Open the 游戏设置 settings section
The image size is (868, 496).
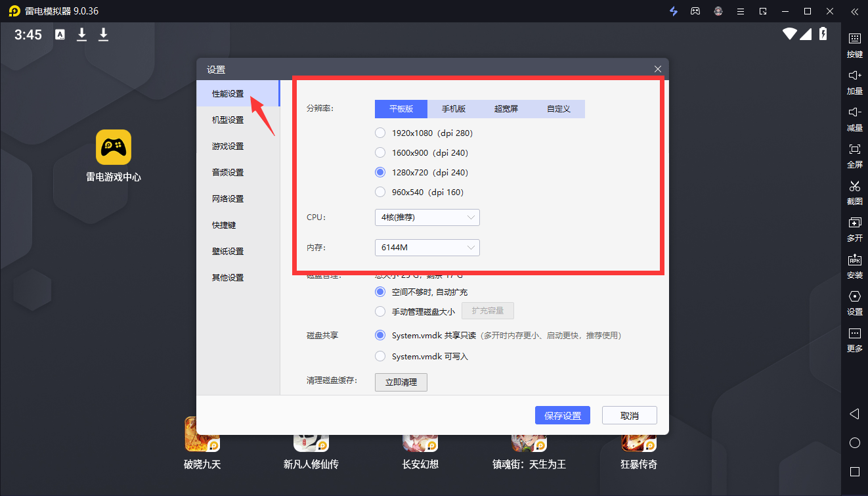coord(227,146)
